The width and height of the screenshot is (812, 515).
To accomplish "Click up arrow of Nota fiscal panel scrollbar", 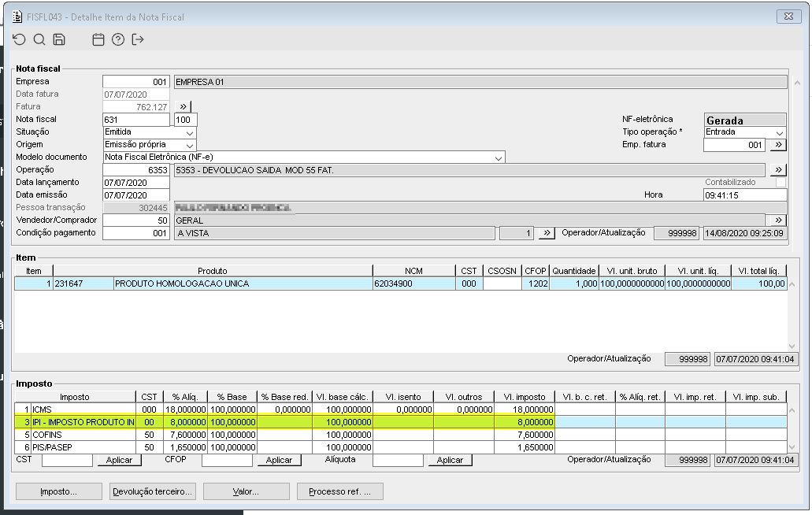I will pyautogui.click(x=797, y=83).
